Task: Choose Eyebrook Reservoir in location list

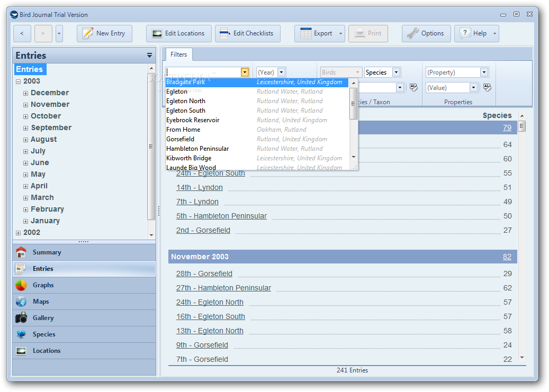Action: click(x=257, y=120)
